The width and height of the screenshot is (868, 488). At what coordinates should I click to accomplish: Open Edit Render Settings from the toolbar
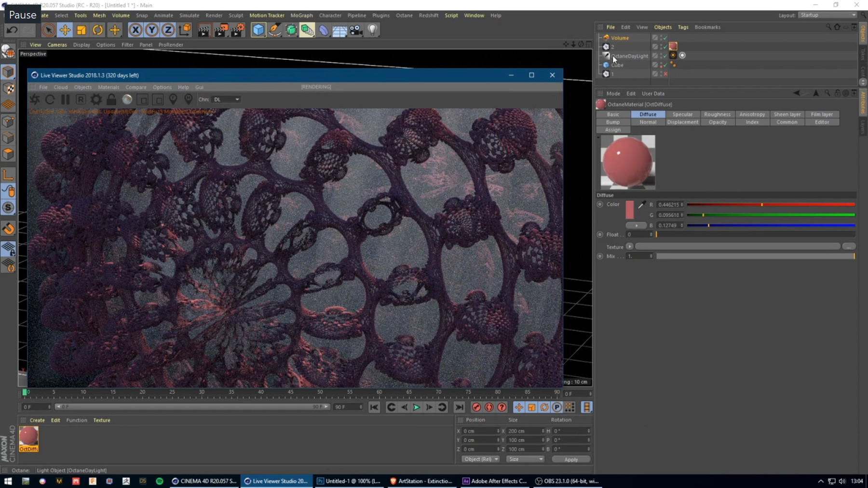coord(237,30)
